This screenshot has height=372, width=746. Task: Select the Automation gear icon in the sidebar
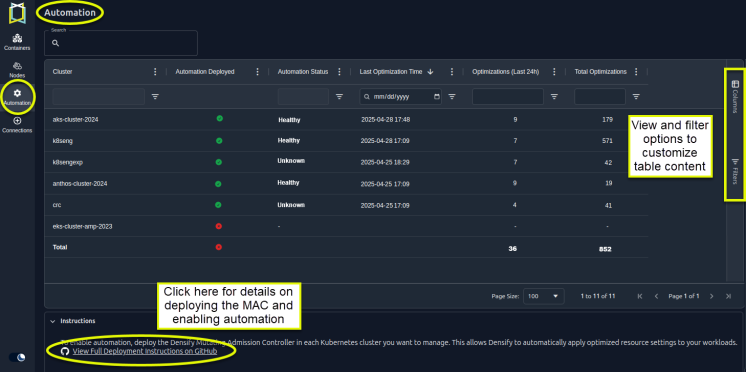pos(17,93)
